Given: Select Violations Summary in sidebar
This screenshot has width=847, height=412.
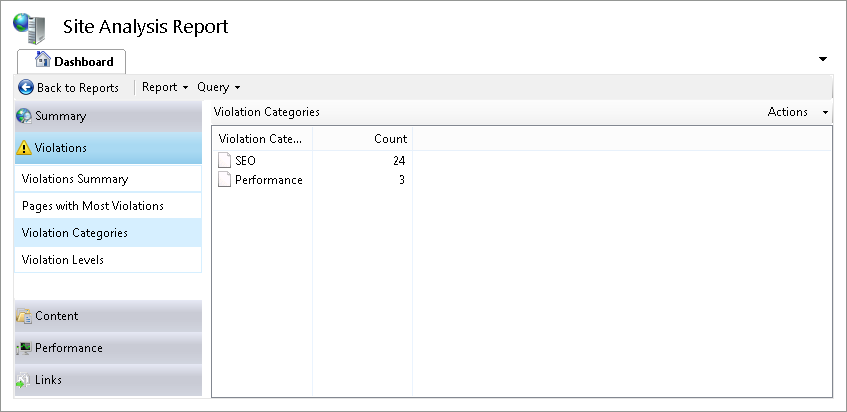Looking at the screenshot, I should pyautogui.click(x=75, y=179).
